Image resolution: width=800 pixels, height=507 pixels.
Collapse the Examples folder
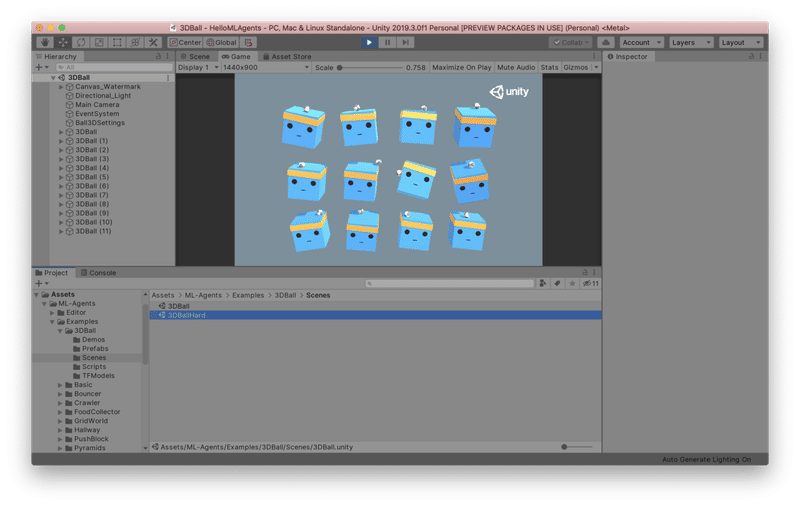coord(52,322)
